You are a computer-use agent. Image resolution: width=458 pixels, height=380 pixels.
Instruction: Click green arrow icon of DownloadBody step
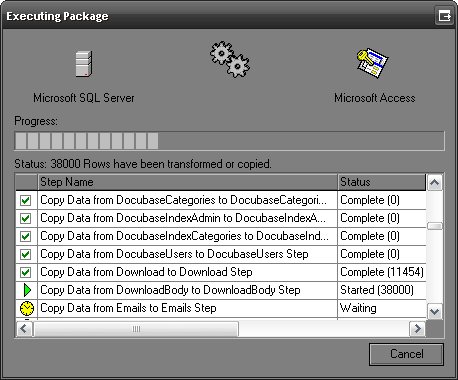[x=27, y=290]
